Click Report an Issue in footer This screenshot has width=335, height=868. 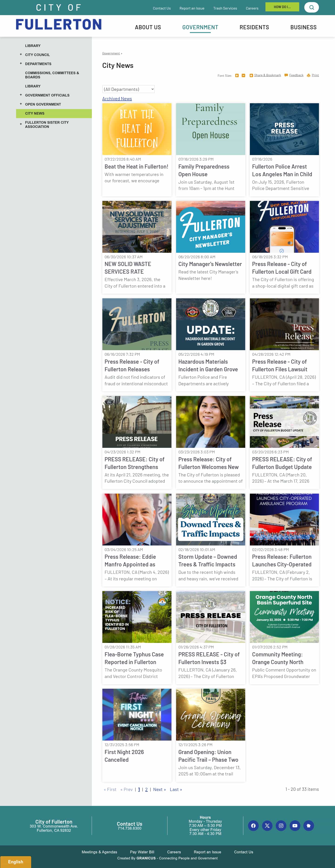coord(208,852)
